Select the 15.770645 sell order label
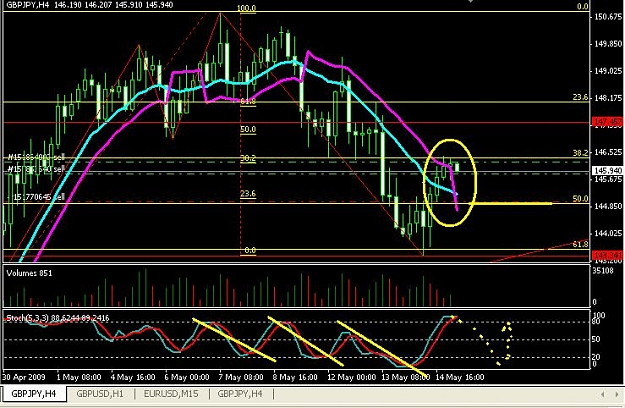The image size is (625, 408). (38, 197)
